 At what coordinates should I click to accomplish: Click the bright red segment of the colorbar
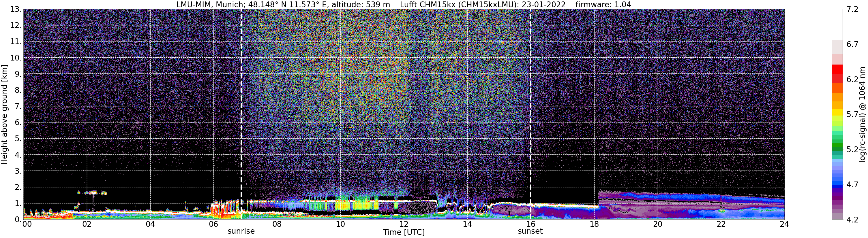click(837, 69)
